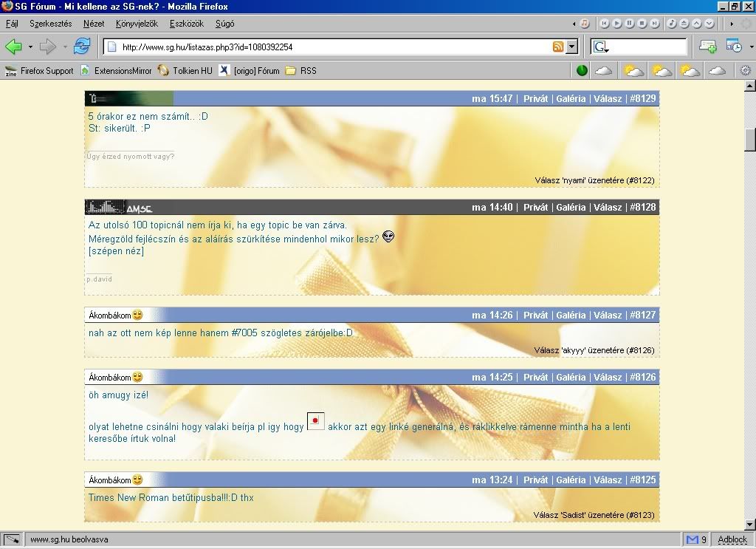
Task: Open the Tolkien HU bookmark
Action: pos(185,71)
